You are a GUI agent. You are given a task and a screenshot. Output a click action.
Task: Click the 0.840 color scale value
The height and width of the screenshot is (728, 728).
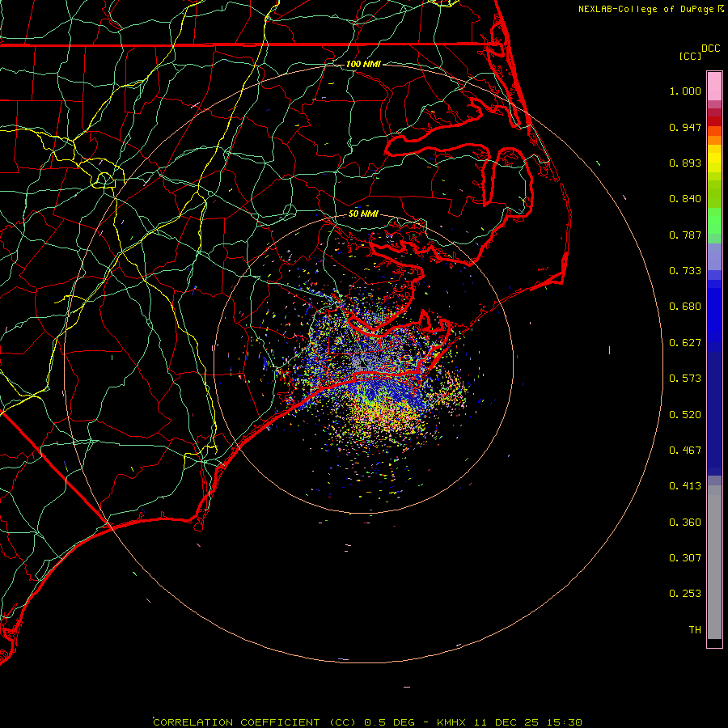[x=685, y=199]
